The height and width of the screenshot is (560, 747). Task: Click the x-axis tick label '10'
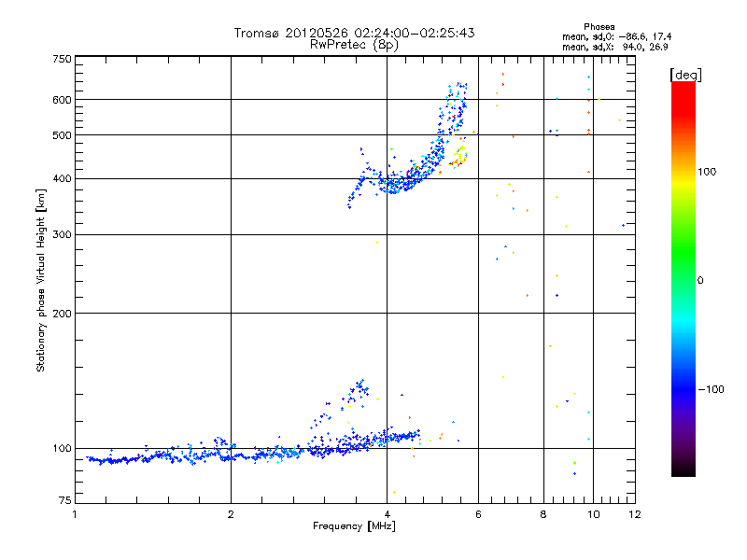coord(594,514)
